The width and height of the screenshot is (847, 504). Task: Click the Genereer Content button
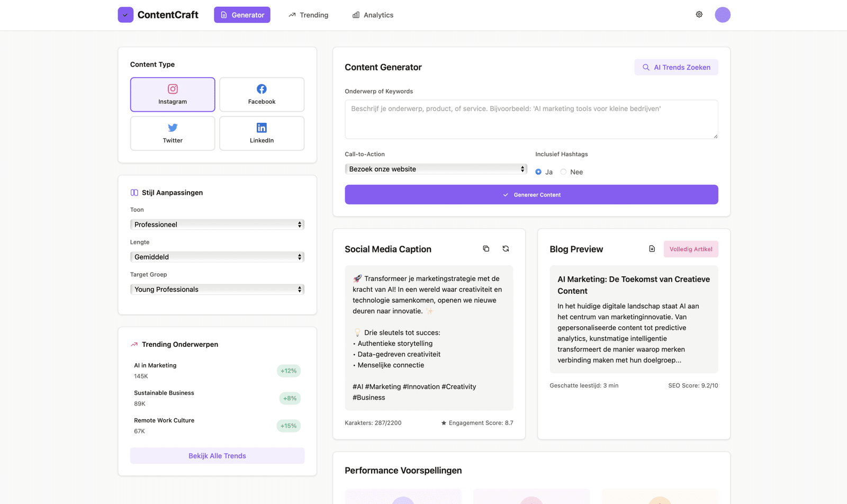[x=531, y=195]
